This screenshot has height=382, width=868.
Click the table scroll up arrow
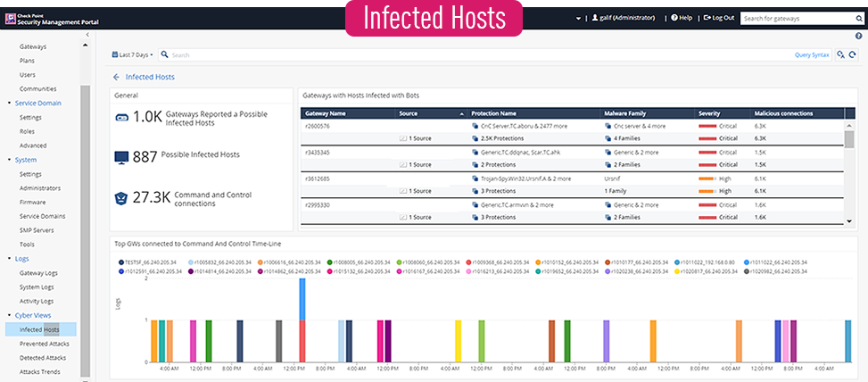(x=850, y=125)
